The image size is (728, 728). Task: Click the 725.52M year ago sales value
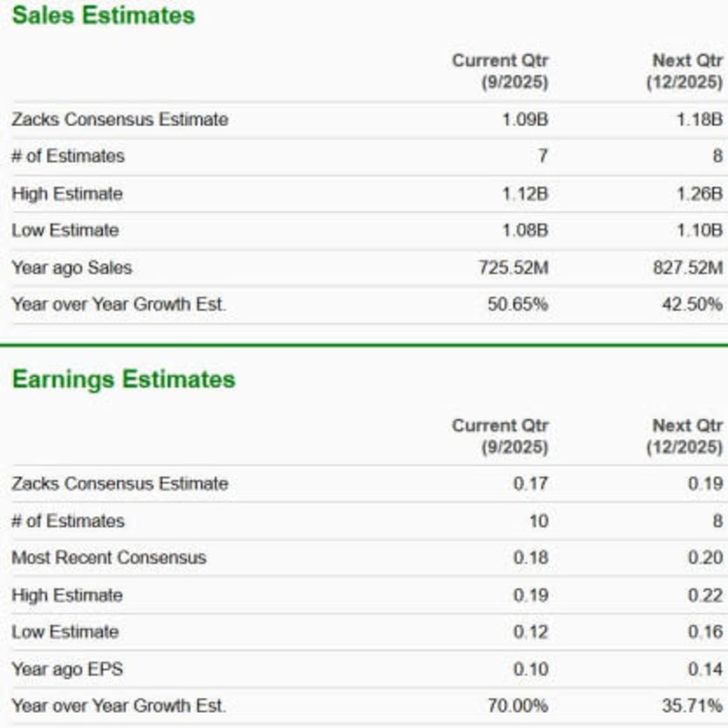coord(514,268)
